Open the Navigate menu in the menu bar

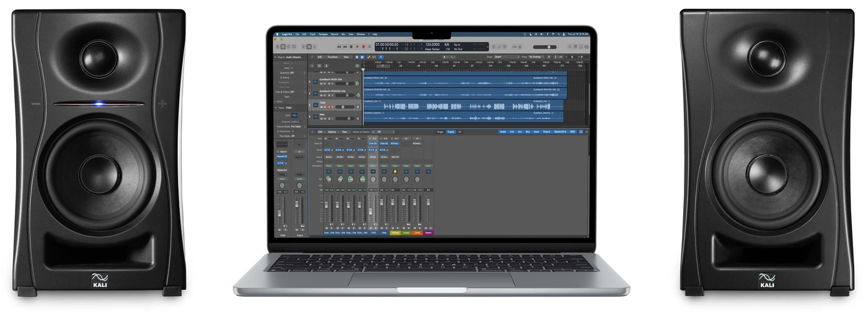[323, 34]
